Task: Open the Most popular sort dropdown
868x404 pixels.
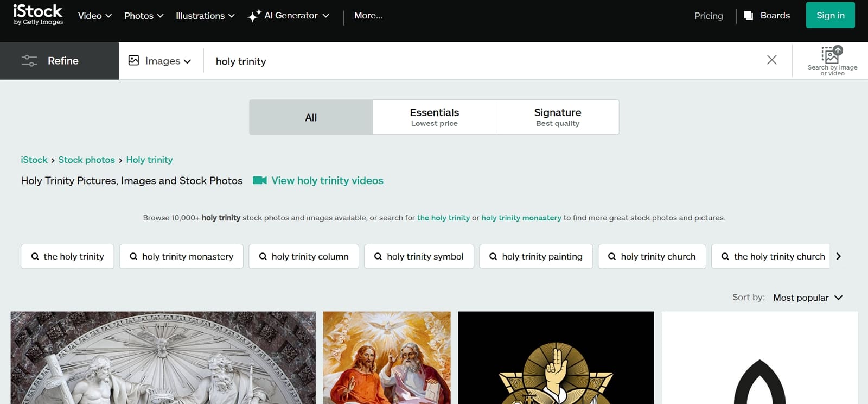Action: [x=808, y=298]
